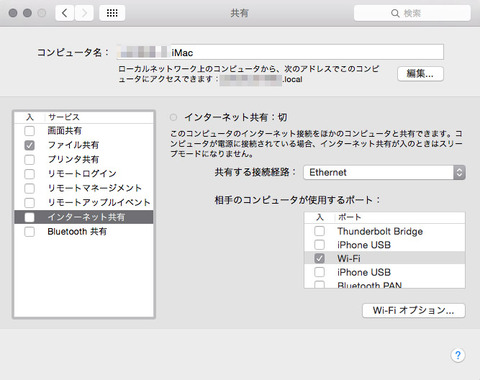Turn on インターネット共有 checkbox
The width and height of the screenshot is (480, 380).
[29, 217]
